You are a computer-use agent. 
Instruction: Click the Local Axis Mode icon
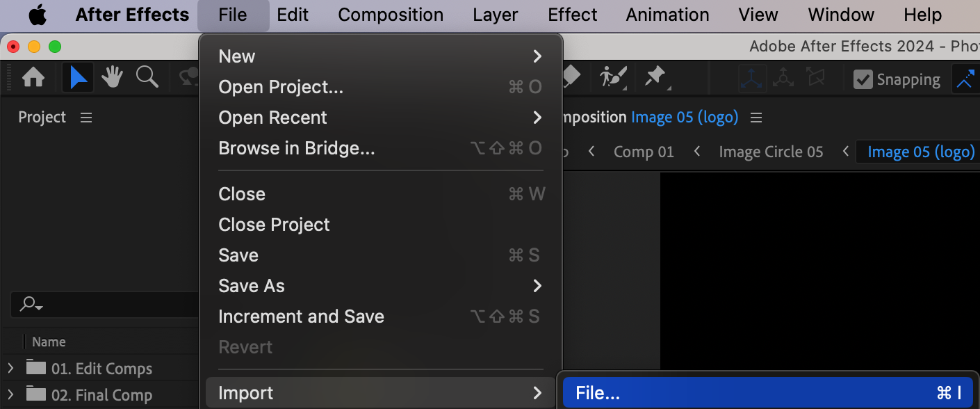(x=752, y=78)
